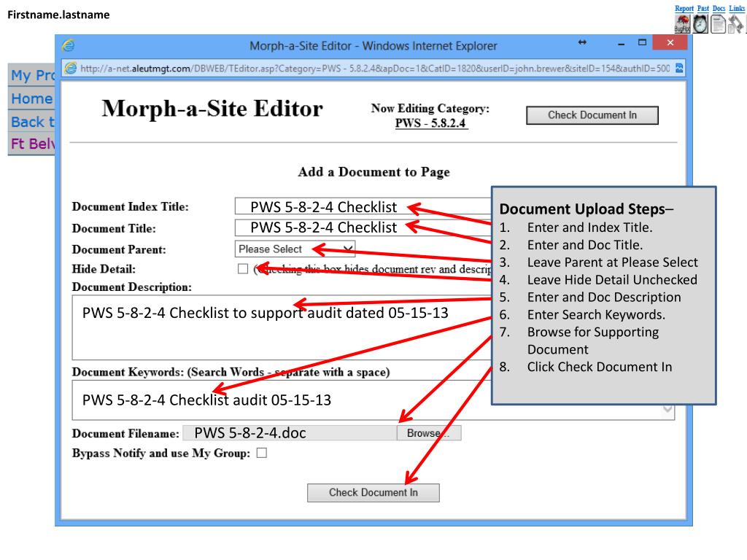Click the 'Now Editing Category:' label

coord(430,109)
